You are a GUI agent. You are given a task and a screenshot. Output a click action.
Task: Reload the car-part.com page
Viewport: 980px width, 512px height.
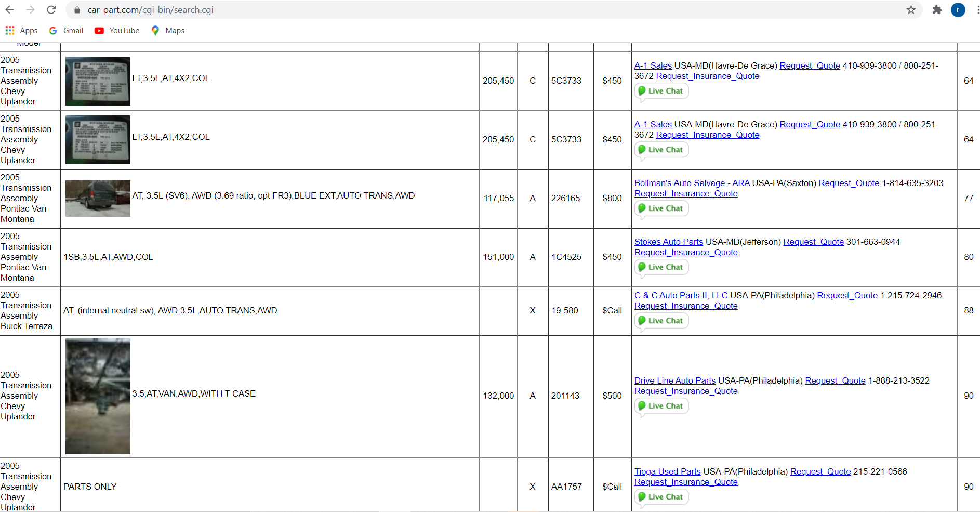tap(51, 10)
